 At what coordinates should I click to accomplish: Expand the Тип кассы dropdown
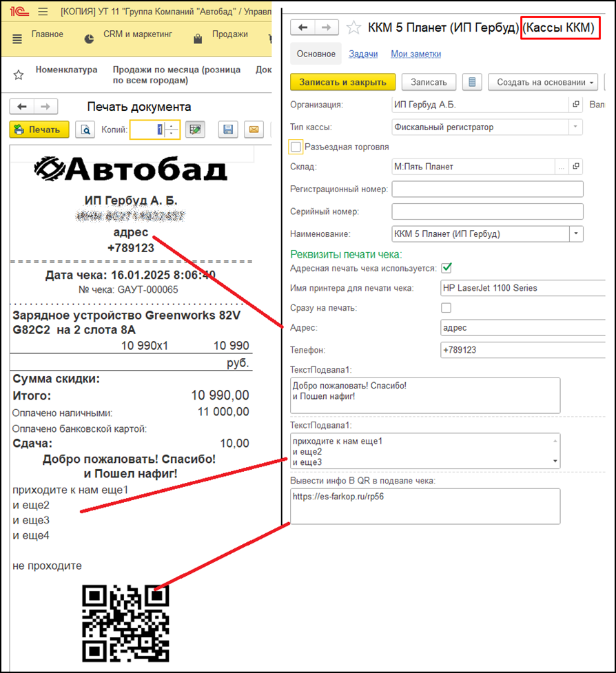pos(575,127)
